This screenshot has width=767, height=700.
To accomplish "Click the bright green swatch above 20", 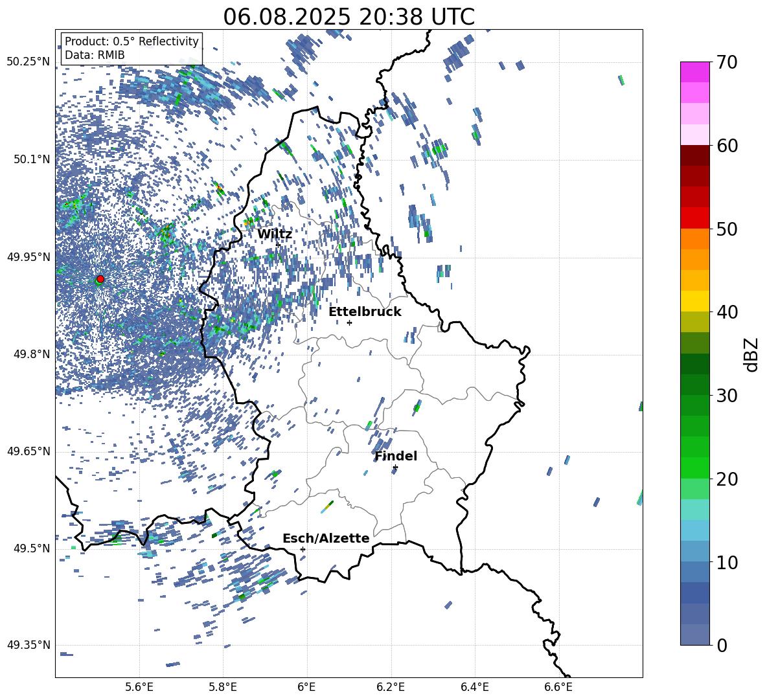I will [694, 468].
